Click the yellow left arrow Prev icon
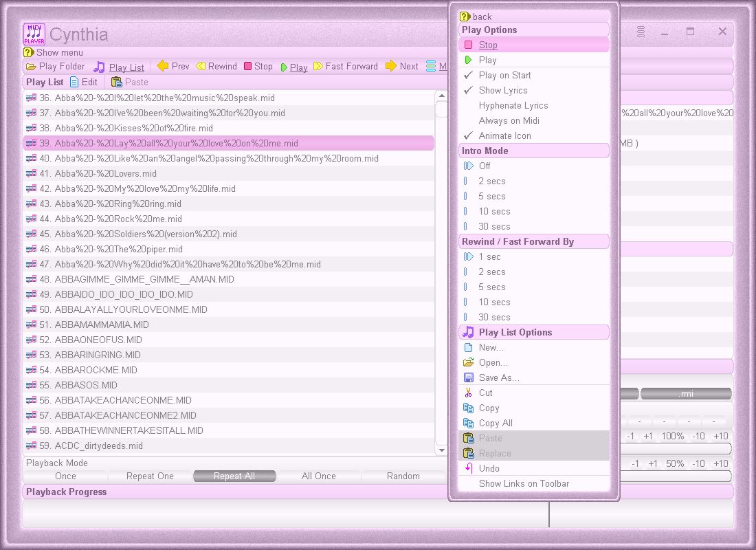This screenshot has width=756, height=550. click(x=163, y=66)
